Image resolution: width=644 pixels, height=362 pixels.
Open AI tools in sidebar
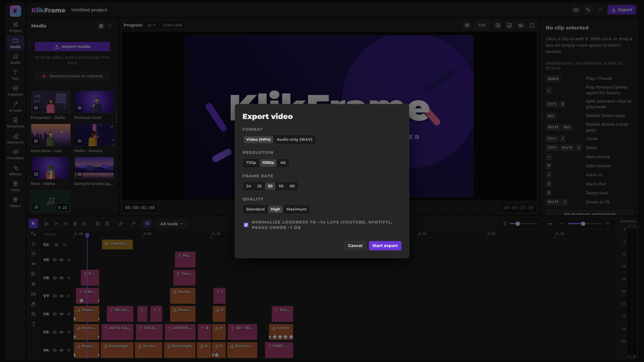tap(15, 107)
